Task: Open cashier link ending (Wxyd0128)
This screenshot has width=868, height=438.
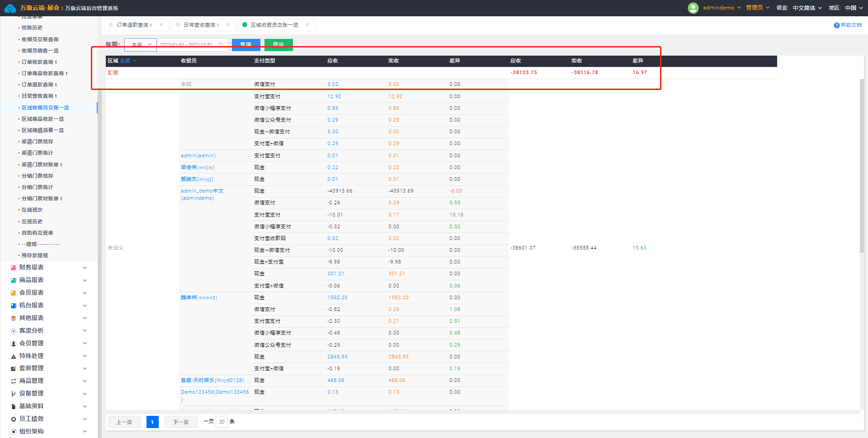Action: (212, 380)
